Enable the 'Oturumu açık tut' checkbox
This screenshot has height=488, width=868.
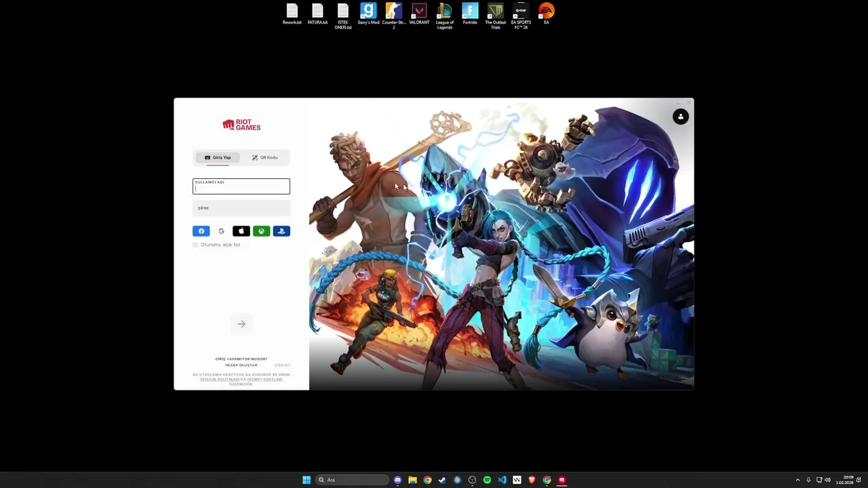[x=196, y=245]
